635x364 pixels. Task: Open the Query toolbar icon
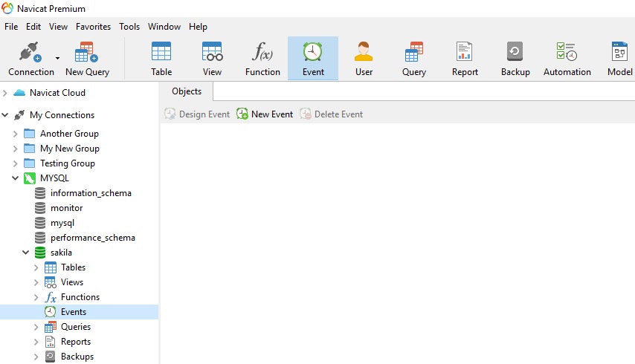[414, 59]
